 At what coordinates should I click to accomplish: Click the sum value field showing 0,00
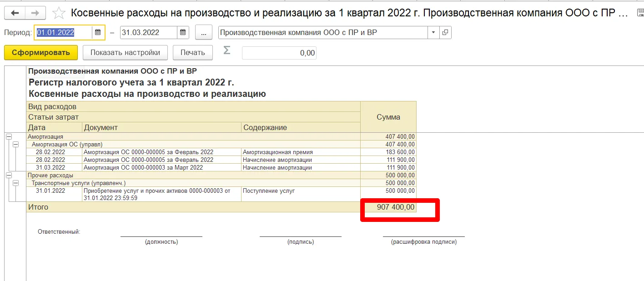click(x=279, y=53)
